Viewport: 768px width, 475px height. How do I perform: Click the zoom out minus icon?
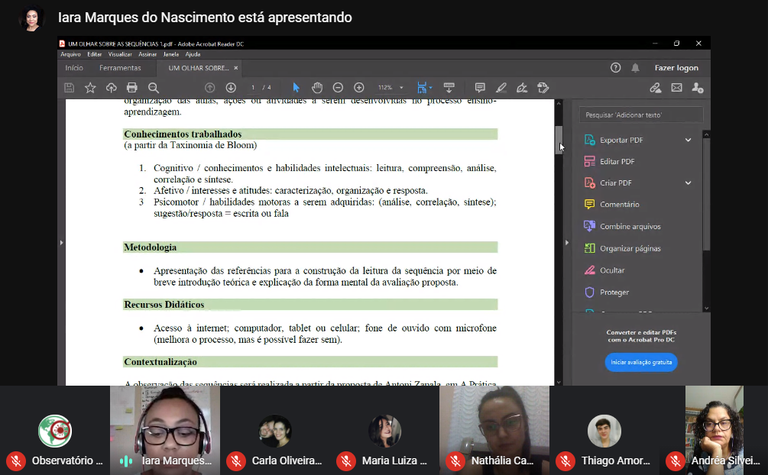click(x=338, y=88)
